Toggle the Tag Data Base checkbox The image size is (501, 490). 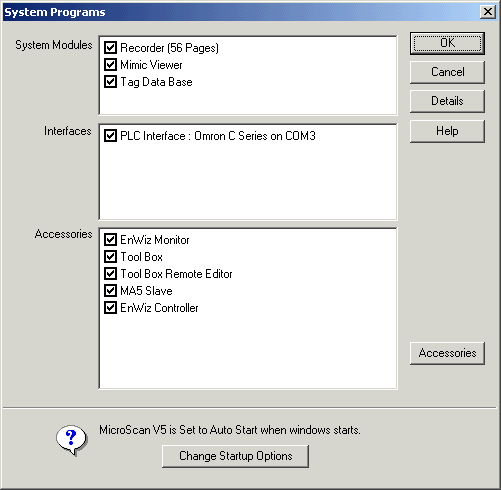click(x=110, y=82)
